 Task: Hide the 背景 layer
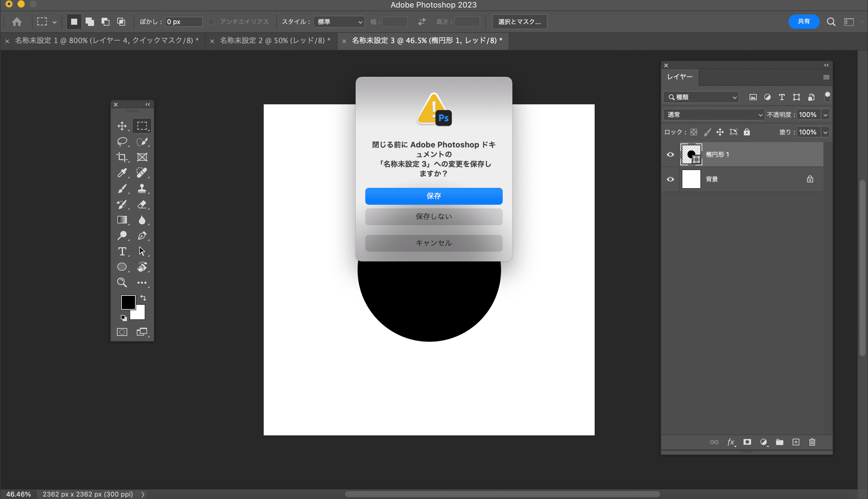pos(670,179)
